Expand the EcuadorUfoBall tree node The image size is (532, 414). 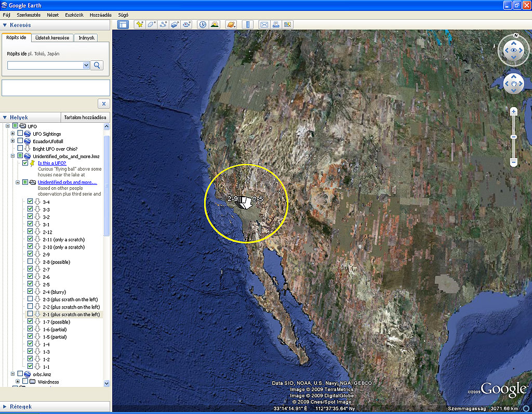click(12, 141)
